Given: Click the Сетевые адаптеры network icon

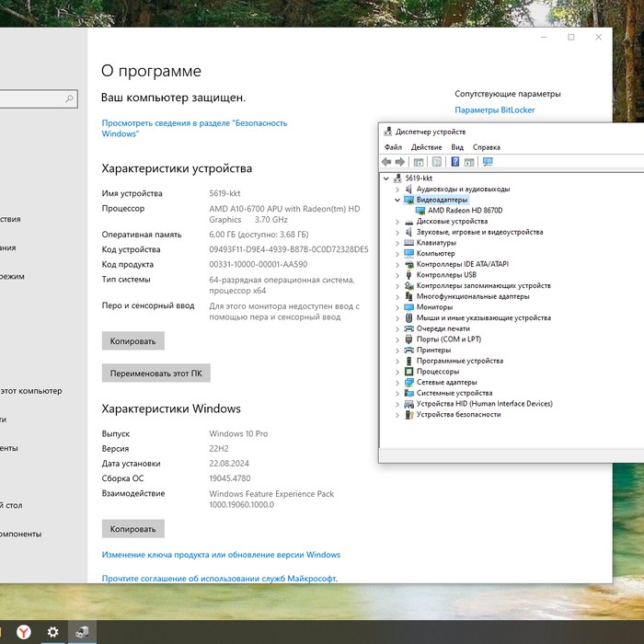Looking at the screenshot, I should click(x=408, y=383).
